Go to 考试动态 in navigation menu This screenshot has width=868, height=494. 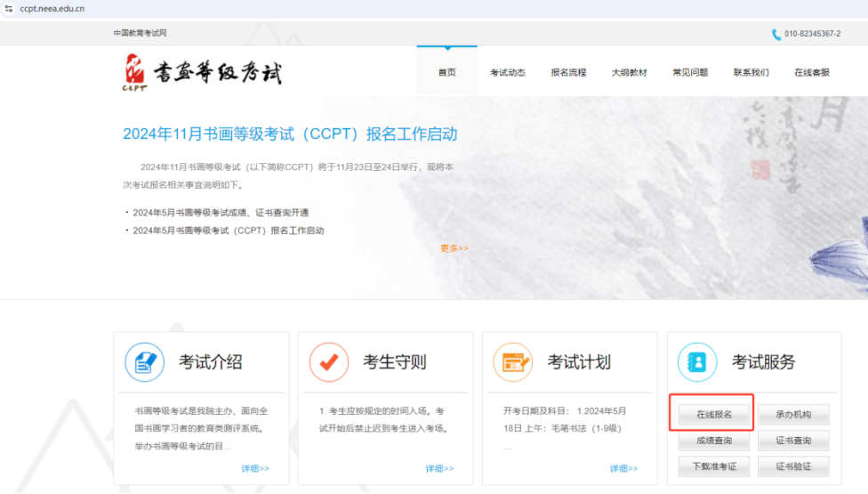pyautogui.click(x=508, y=72)
